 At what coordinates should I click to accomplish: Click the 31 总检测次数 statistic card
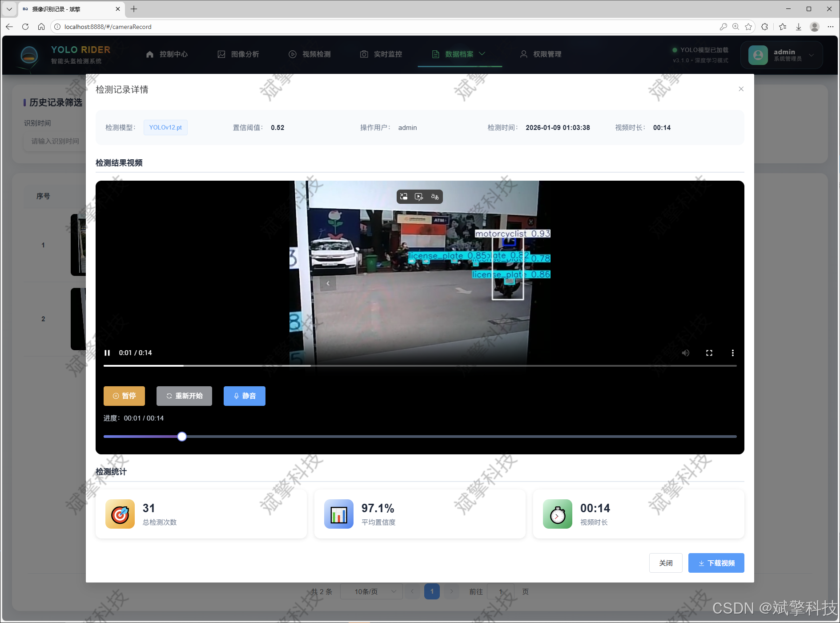201,514
